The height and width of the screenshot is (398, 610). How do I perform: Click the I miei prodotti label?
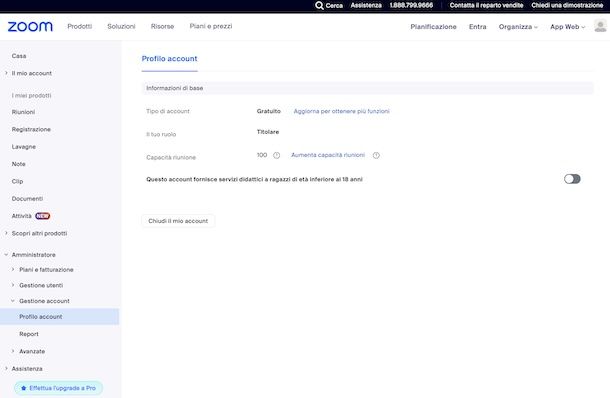[31, 95]
